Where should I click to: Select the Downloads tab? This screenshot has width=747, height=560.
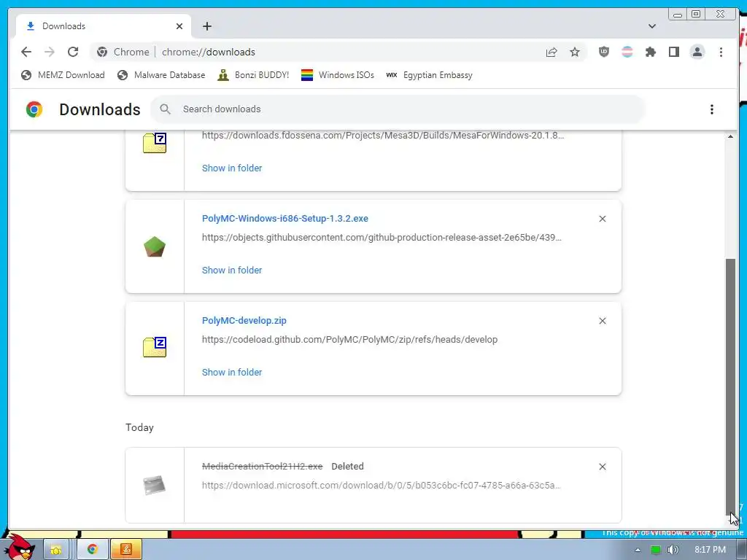(x=104, y=26)
